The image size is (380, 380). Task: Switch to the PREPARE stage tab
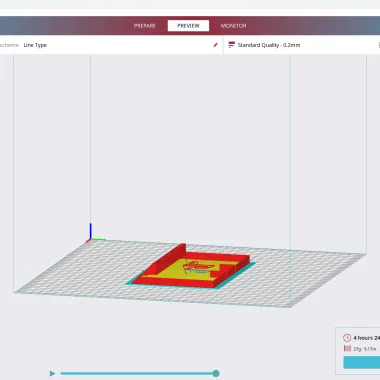coord(145,26)
